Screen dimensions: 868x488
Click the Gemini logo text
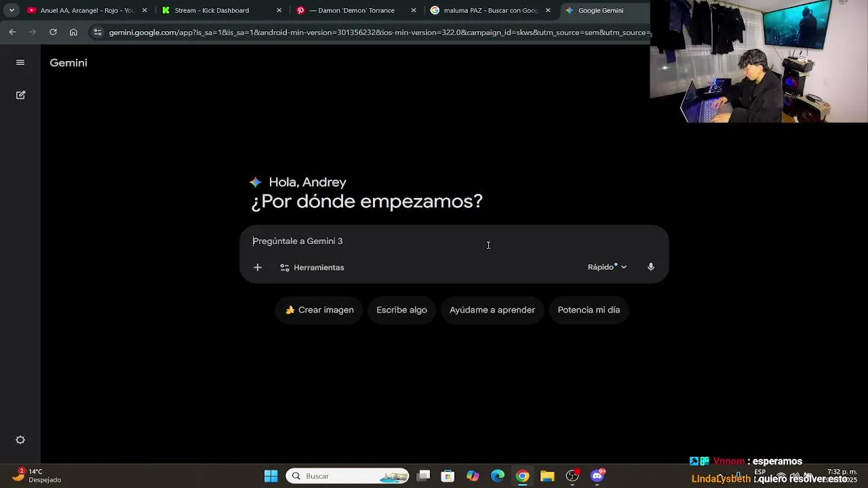click(x=68, y=62)
